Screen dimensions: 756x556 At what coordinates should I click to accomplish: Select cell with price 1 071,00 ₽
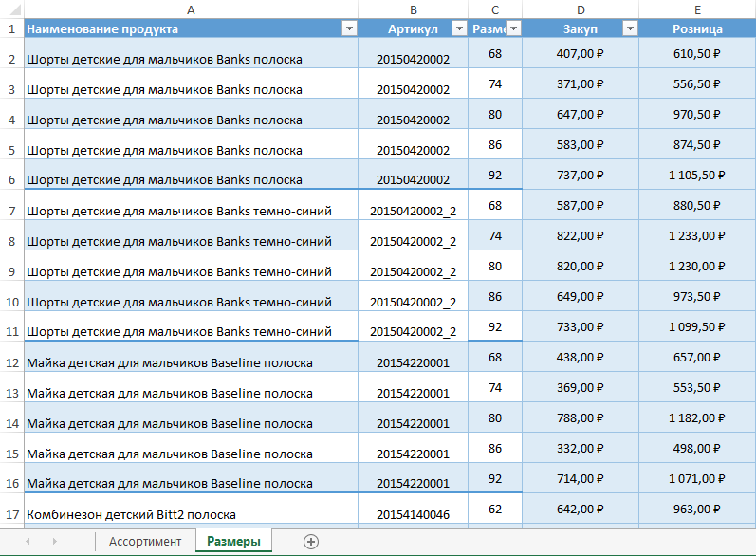(x=697, y=479)
